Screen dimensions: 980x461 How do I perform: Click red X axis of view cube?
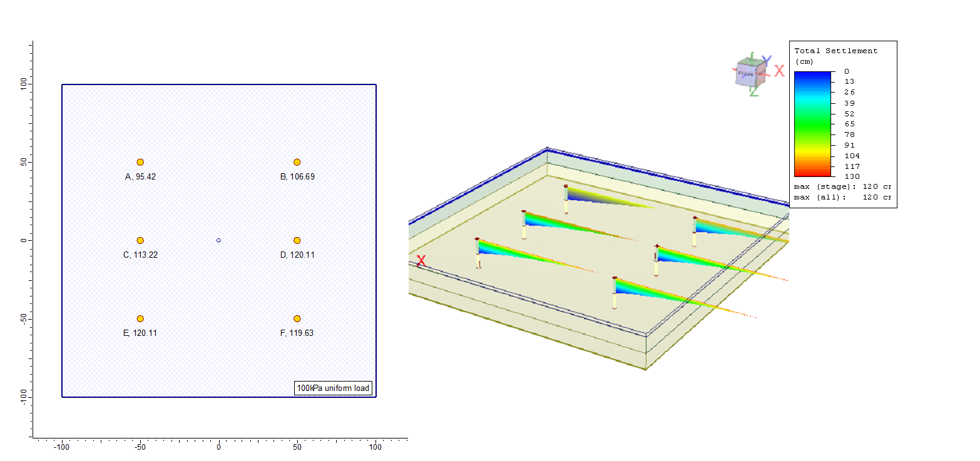click(779, 71)
